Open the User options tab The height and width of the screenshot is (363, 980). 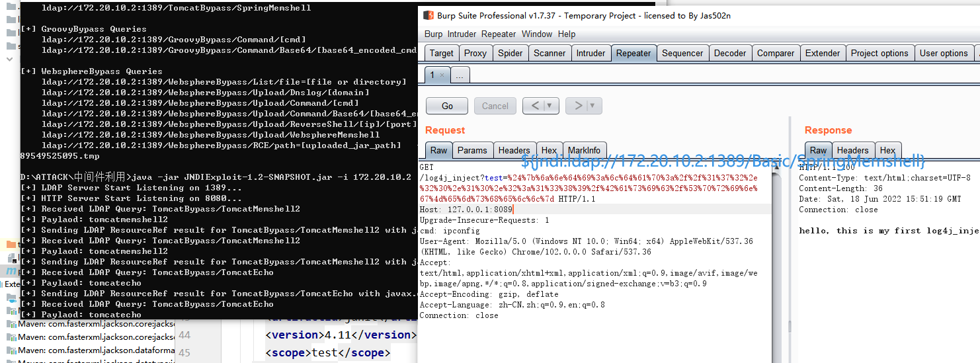click(944, 53)
